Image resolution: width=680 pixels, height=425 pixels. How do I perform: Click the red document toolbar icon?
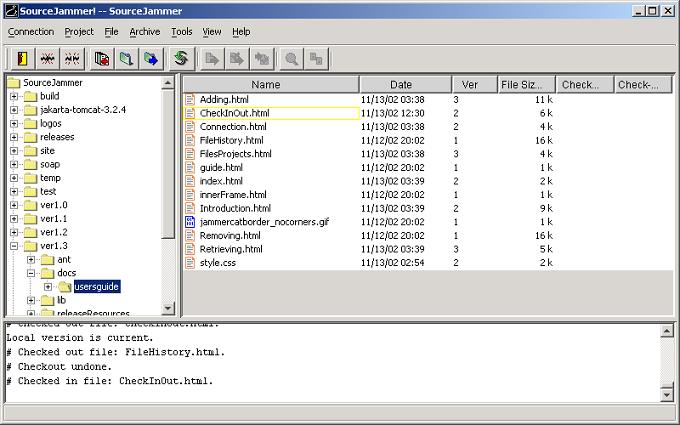pyautogui.click(x=102, y=59)
